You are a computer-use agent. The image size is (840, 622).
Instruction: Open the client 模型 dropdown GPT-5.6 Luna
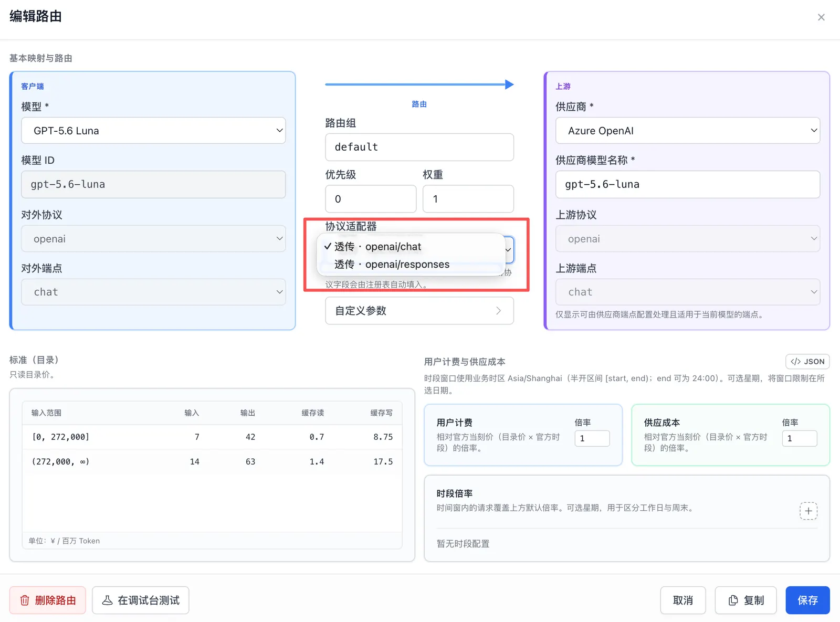pos(153,131)
